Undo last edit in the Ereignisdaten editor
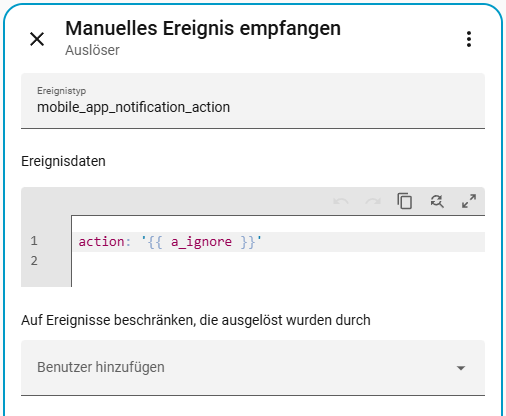 pyautogui.click(x=341, y=201)
